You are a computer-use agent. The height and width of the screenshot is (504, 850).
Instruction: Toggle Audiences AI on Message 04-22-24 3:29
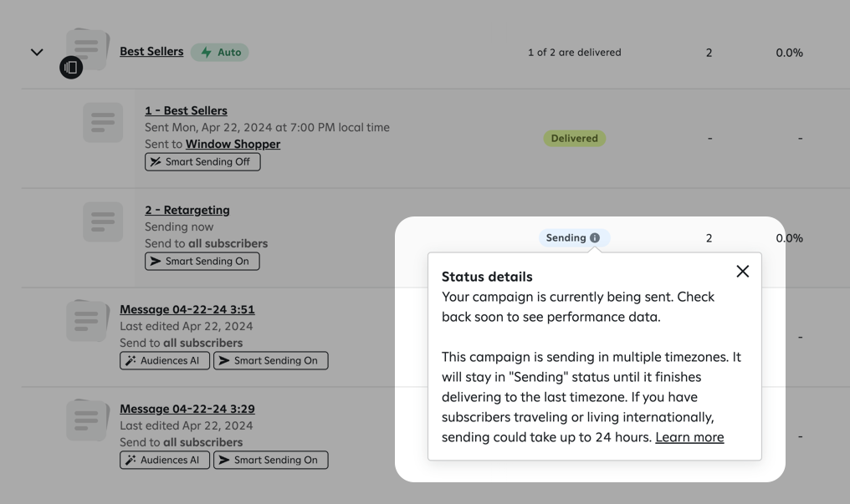[x=164, y=460]
